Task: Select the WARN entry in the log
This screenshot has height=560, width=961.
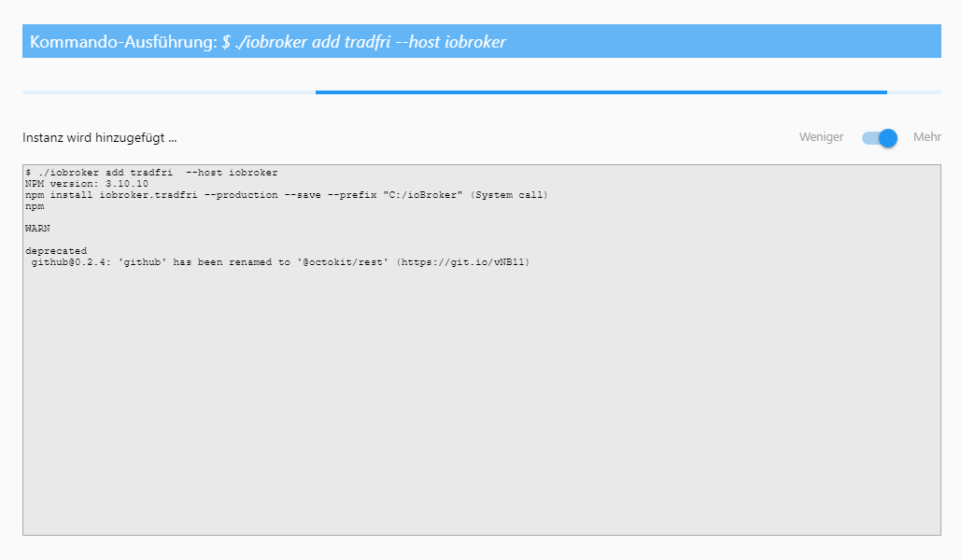Action: click(36, 228)
